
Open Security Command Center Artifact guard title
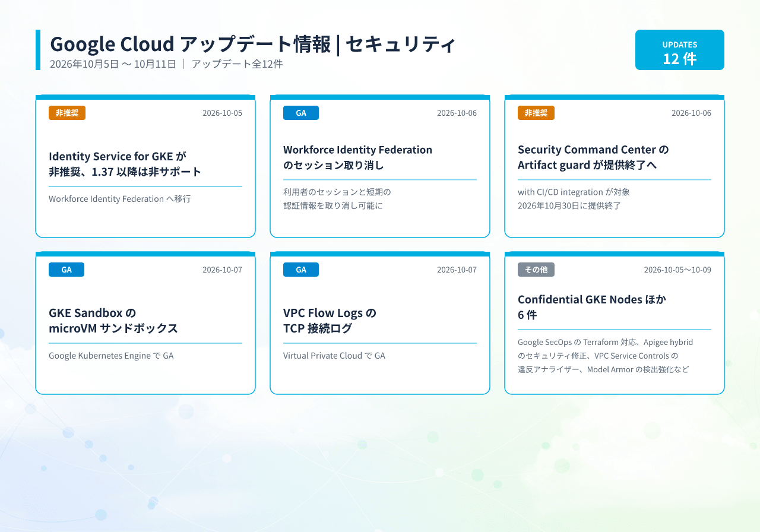[593, 157]
